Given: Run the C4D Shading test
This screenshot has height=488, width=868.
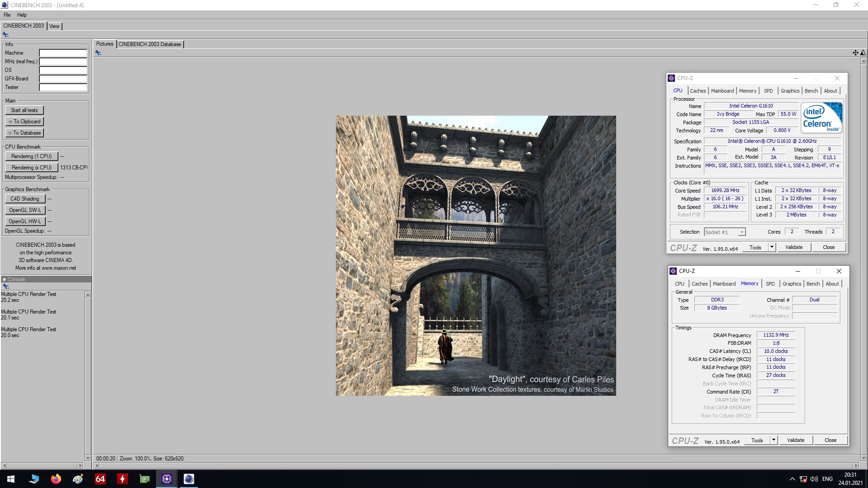Looking at the screenshot, I should [x=25, y=199].
